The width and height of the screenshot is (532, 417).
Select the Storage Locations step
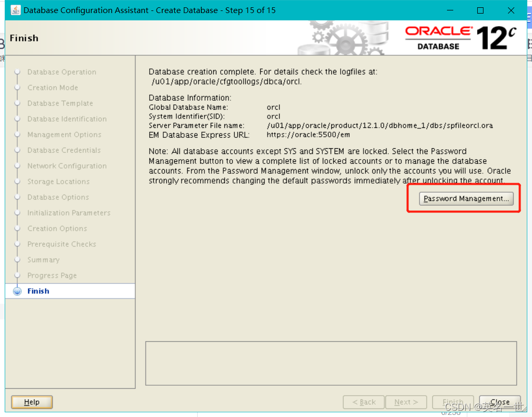pos(58,181)
